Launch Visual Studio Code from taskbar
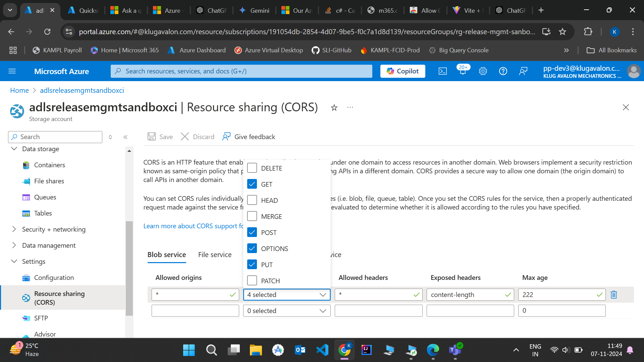This screenshot has height=362, width=644. (322, 350)
